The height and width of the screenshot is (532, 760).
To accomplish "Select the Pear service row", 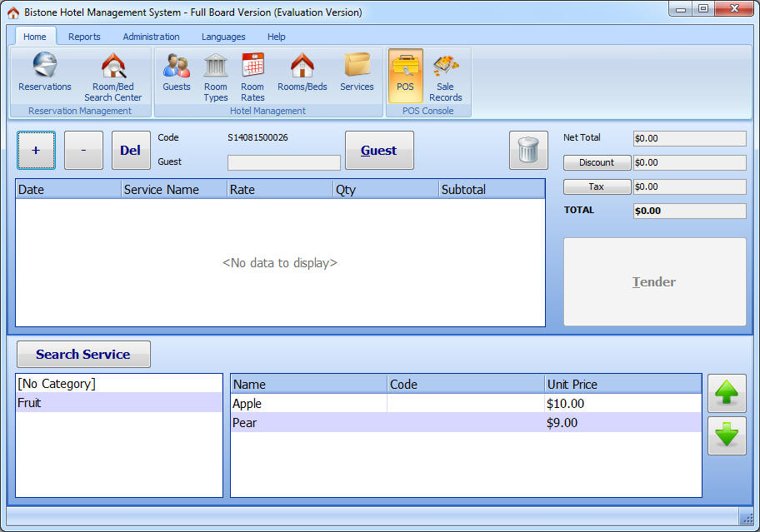I will click(x=465, y=423).
